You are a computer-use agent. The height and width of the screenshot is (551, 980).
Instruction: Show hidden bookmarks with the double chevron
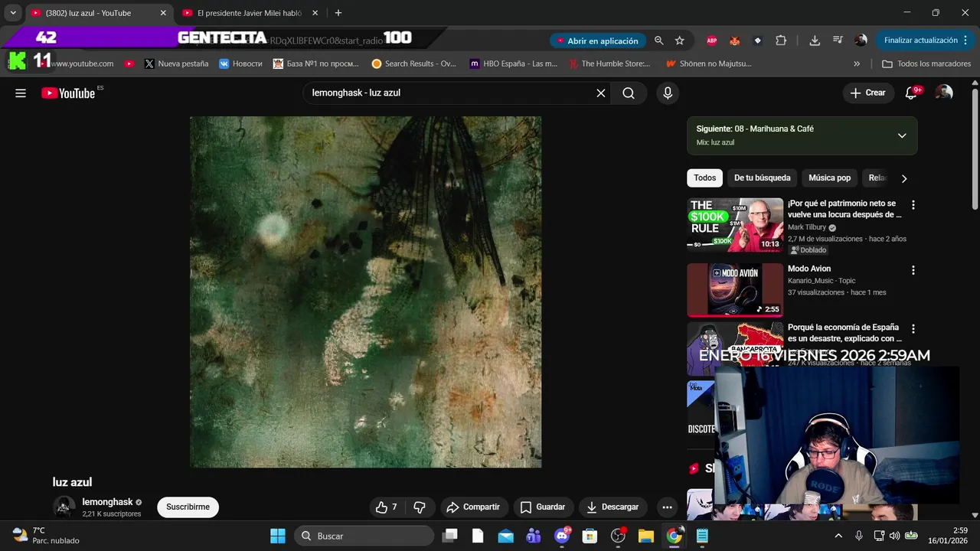pyautogui.click(x=856, y=64)
